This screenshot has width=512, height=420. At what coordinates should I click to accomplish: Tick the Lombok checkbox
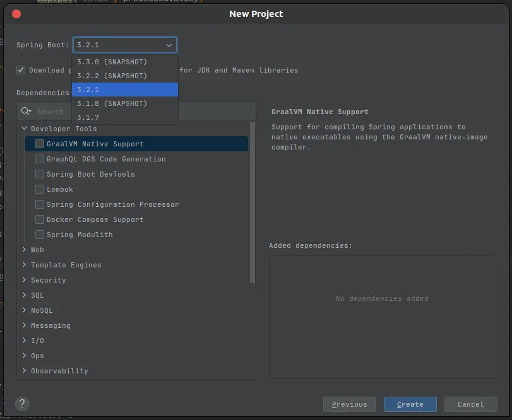pos(40,189)
